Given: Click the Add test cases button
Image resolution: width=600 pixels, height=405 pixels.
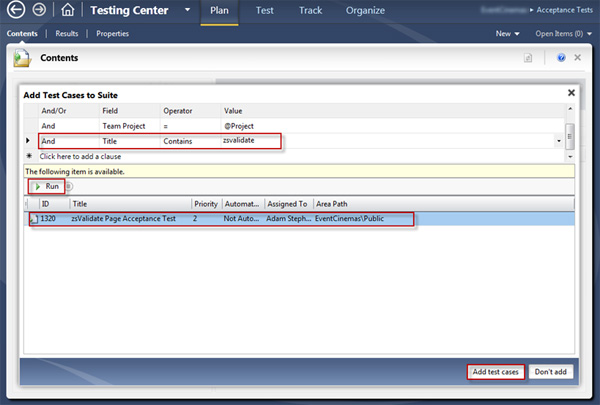Looking at the screenshot, I should tap(495, 371).
